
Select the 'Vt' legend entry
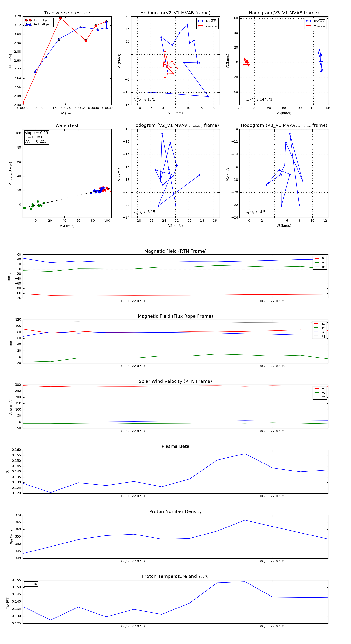pos(320,393)
